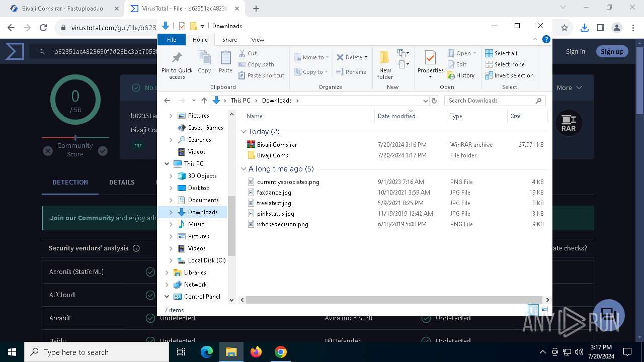
Task: Click the Copy ribbon icon
Action: pyautogui.click(x=204, y=62)
